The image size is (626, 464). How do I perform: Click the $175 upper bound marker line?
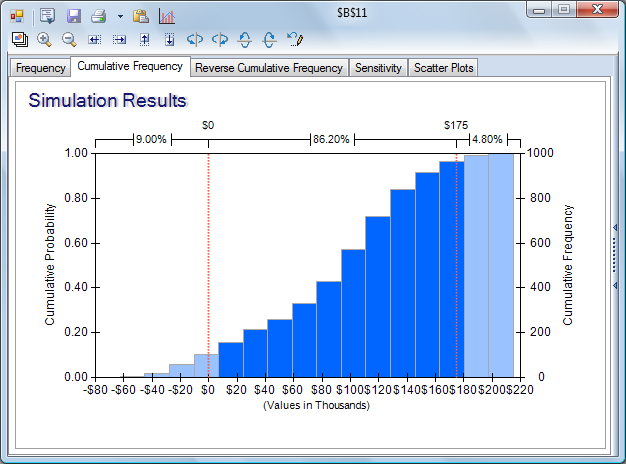456,260
